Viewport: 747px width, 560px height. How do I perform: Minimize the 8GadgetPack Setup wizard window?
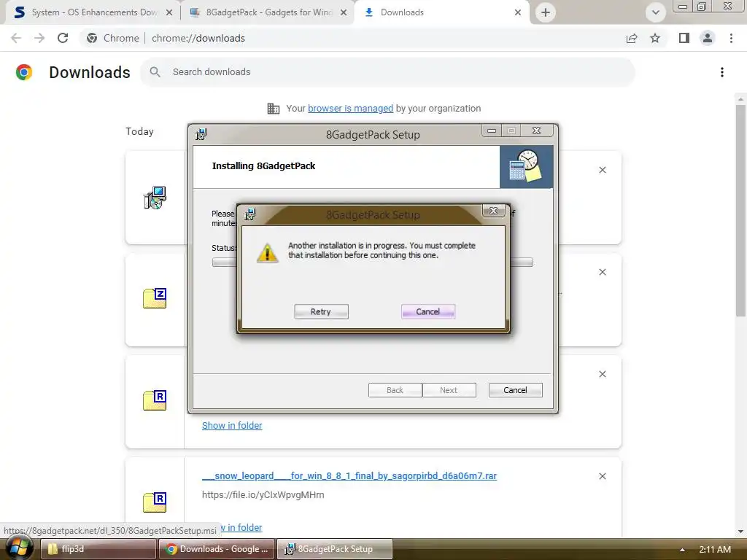[x=492, y=131]
